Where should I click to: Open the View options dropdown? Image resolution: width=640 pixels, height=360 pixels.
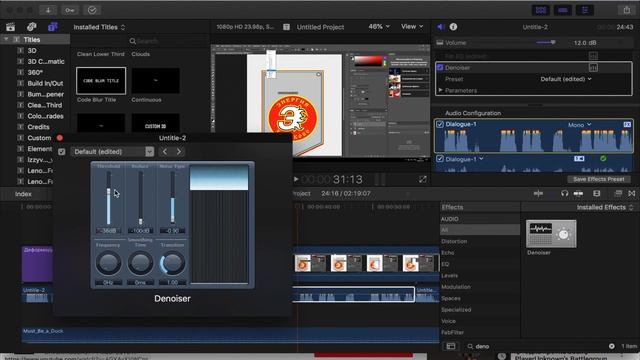pyautogui.click(x=412, y=27)
